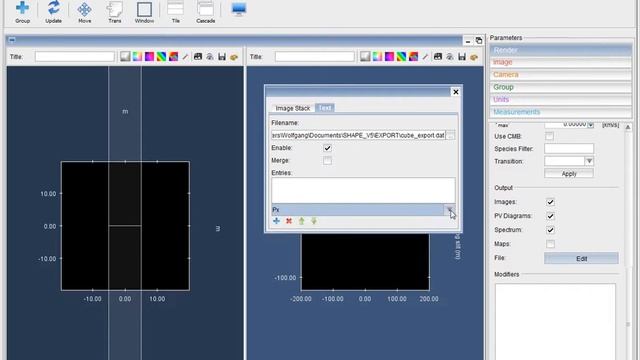This screenshot has height=360, width=640.
Task: Open the Measurements parameters section
Action: [560, 112]
